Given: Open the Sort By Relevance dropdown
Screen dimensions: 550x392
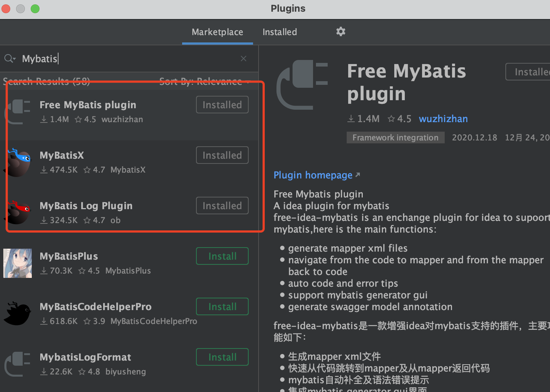Looking at the screenshot, I should 200,81.
